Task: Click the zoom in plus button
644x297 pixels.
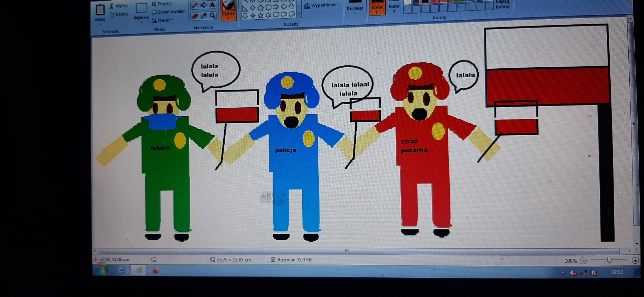Action: click(x=635, y=261)
